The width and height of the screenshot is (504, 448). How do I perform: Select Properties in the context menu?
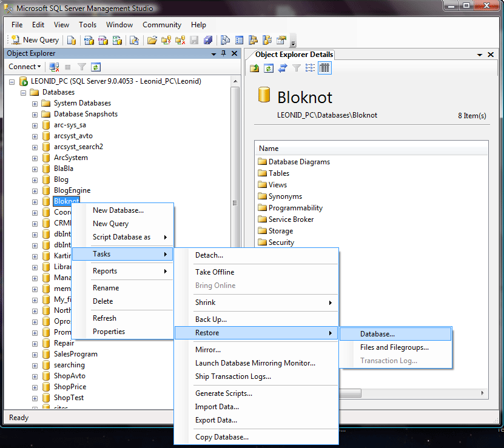pos(123,332)
